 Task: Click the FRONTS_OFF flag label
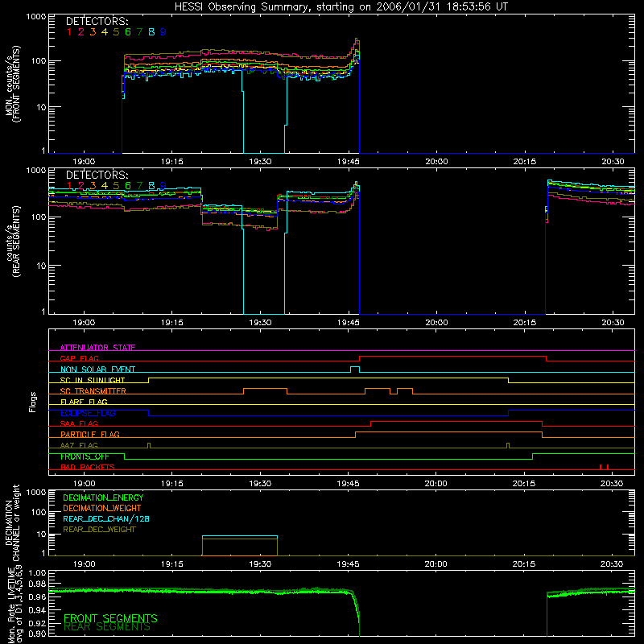pos(85,456)
